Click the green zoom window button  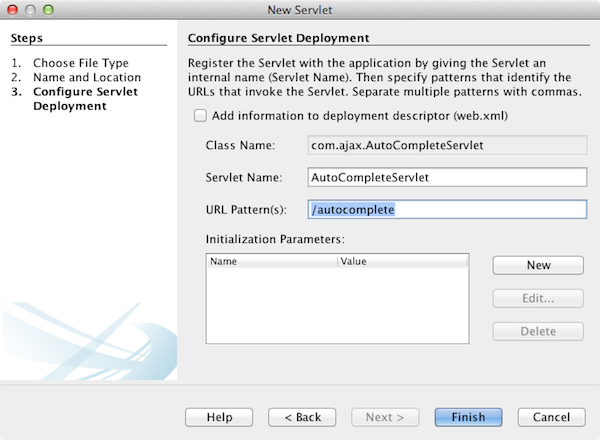[x=49, y=10]
